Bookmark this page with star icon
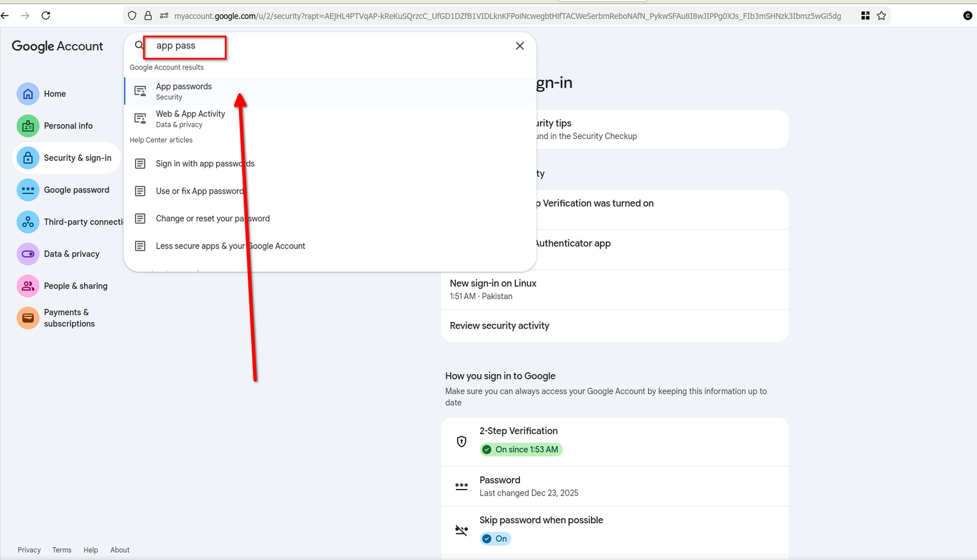The image size is (977, 560). click(x=882, y=16)
